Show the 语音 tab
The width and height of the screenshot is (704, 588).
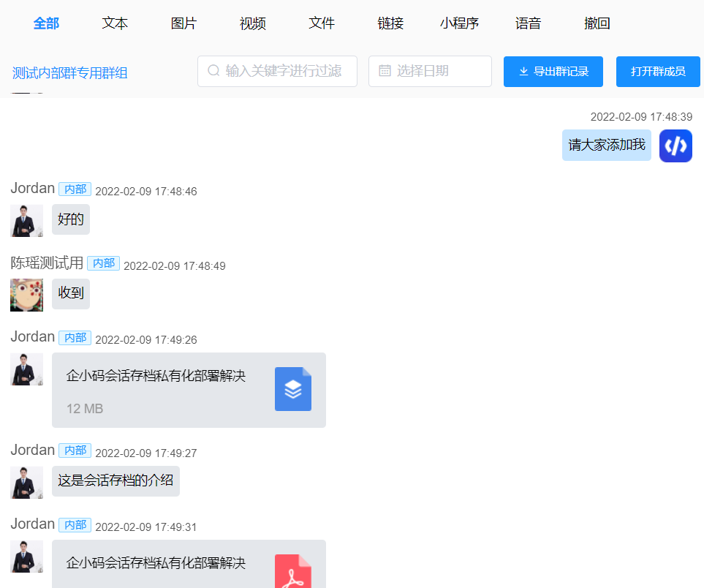coord(528,23)
